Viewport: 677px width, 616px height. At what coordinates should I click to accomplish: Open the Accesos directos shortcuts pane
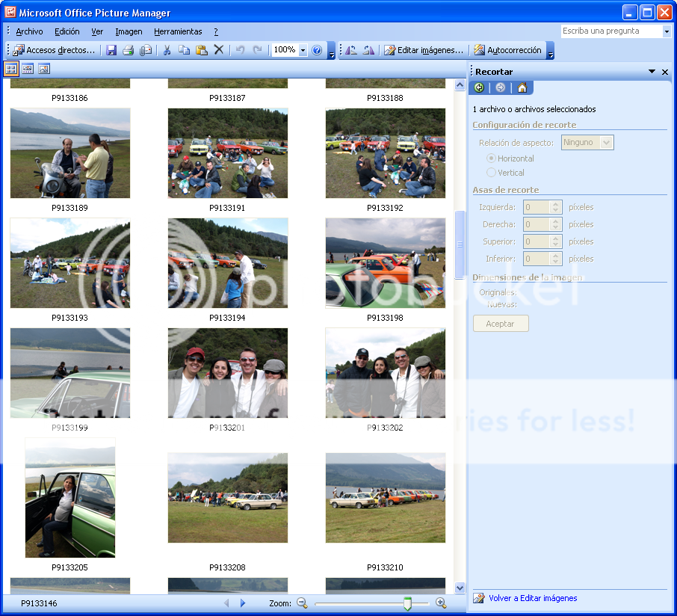pyautogui.click(x=54, y=50)
